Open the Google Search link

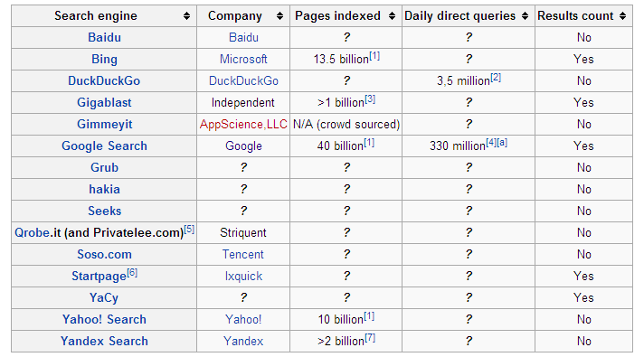click(104, 146)
